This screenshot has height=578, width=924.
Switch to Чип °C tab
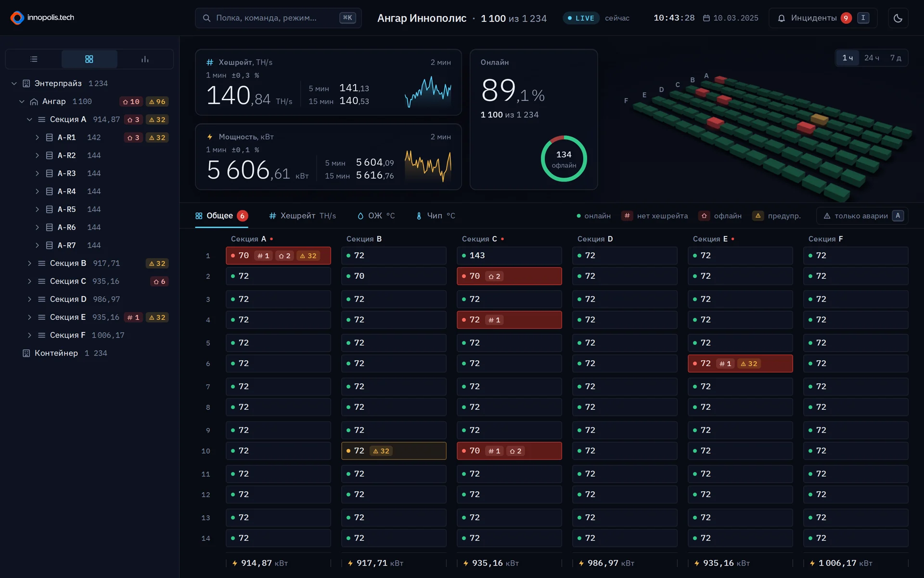coord(436,216)
